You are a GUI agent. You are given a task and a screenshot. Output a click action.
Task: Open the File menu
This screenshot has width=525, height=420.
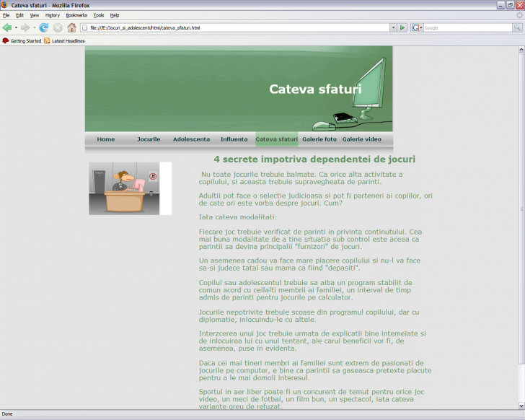(6, 15)
